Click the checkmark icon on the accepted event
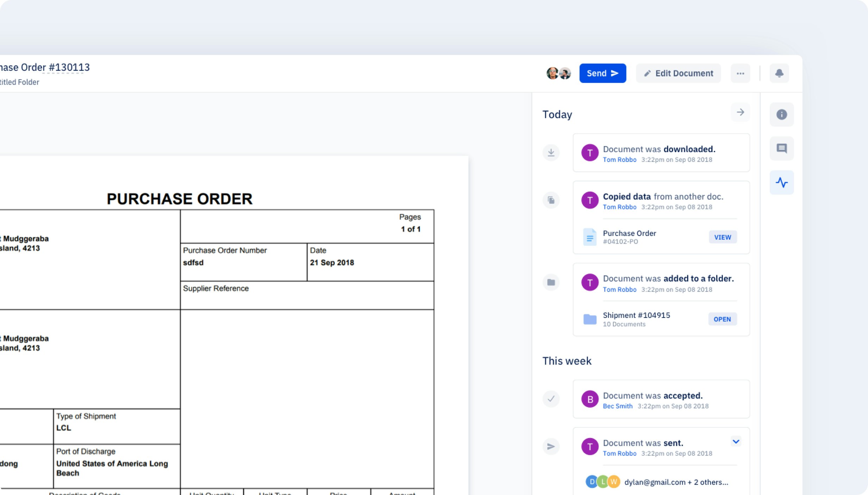The width and height of the screenshot is (868, 495). coord(551,399)
